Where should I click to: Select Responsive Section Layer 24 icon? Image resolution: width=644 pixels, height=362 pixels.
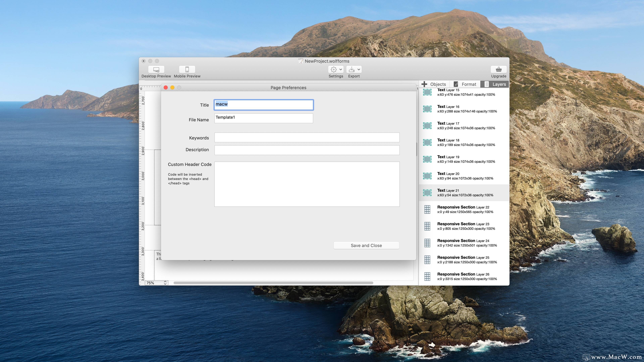click(427, 243)
